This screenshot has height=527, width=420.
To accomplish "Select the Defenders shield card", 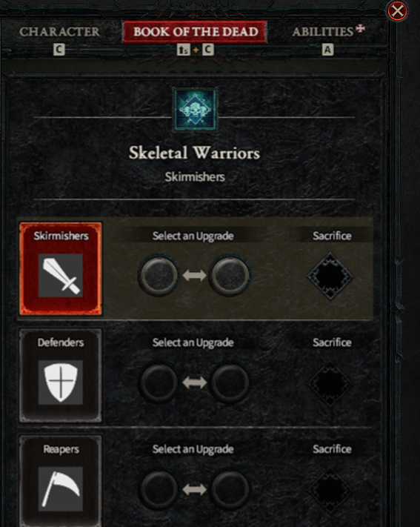I will point(61,375).
